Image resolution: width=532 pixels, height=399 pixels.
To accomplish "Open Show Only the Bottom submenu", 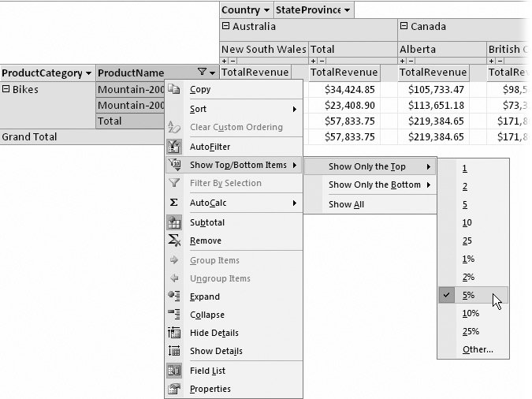I will [370, 185].
